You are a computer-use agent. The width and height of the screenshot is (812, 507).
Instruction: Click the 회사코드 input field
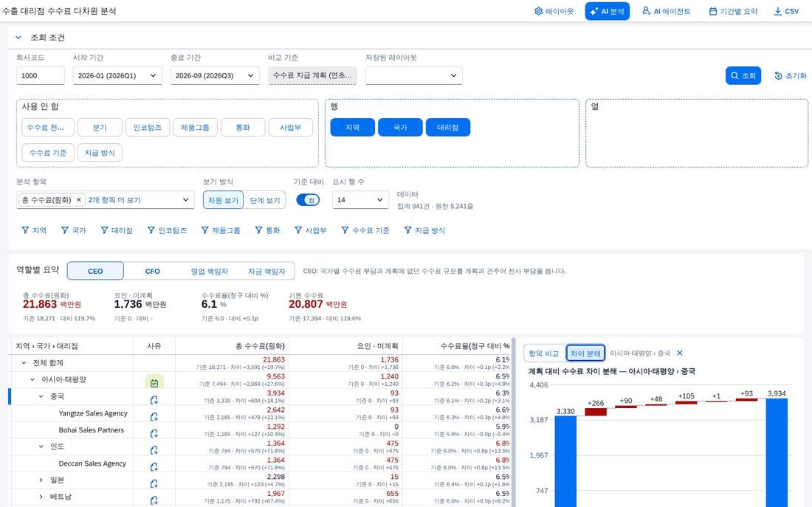(x=41, y=75)
